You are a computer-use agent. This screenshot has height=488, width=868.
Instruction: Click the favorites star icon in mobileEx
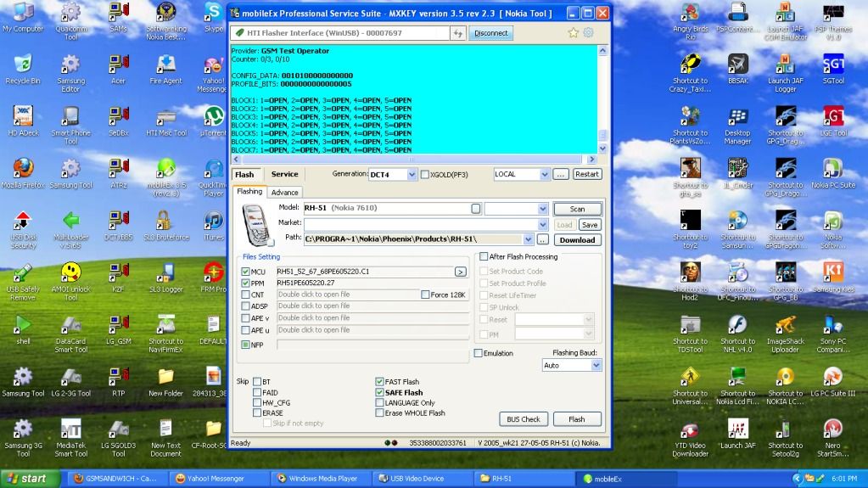[573, 33]
